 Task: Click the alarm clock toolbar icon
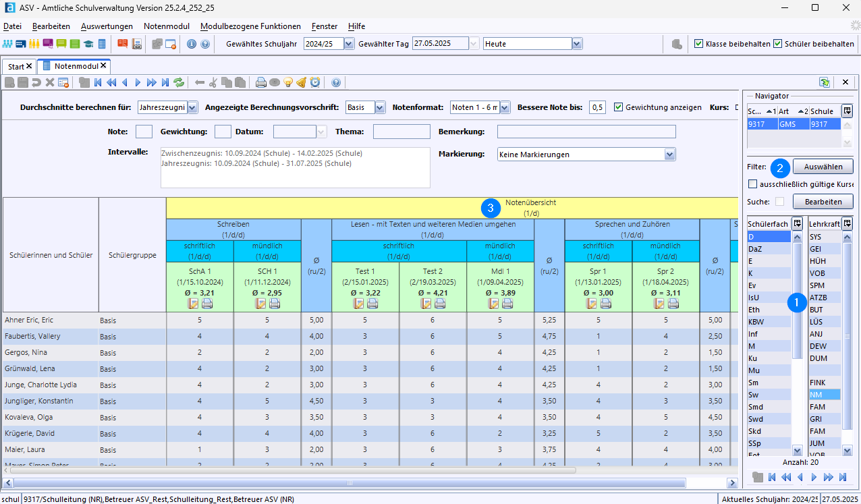coord(315,82)
